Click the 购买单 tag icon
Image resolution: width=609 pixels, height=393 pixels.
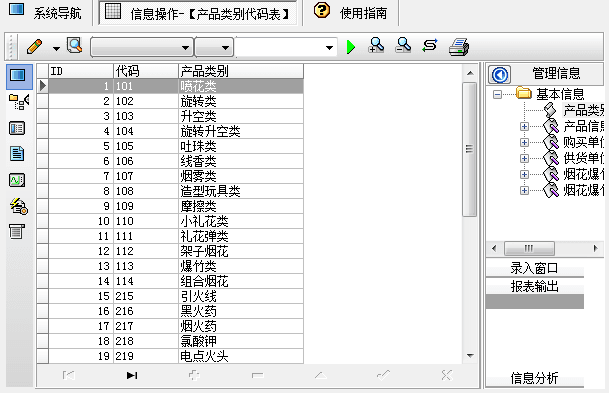pyautogui.click(x=551, y=143)
